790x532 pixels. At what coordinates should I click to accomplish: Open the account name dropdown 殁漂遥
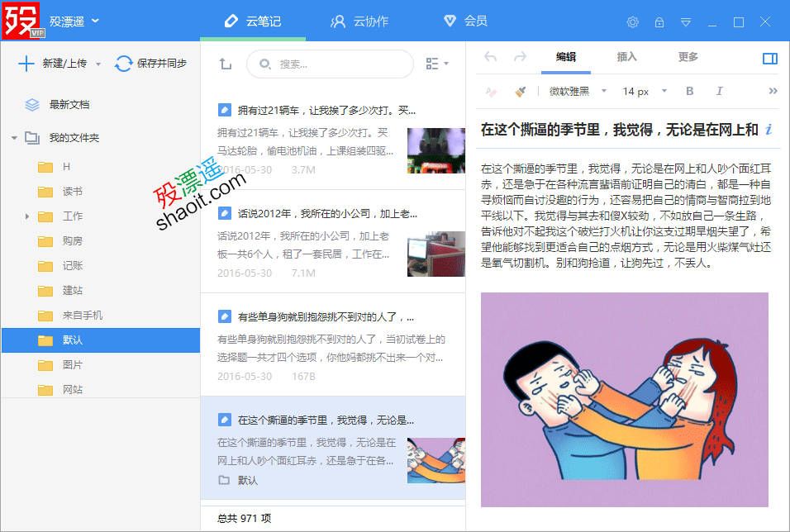click(74, 21)
